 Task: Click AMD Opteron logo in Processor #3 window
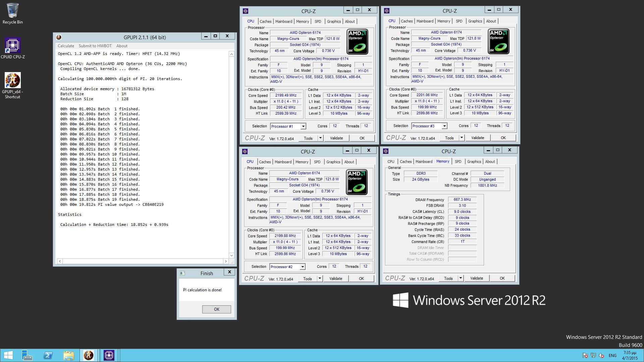pyautogui.click(x=499, y=41)
